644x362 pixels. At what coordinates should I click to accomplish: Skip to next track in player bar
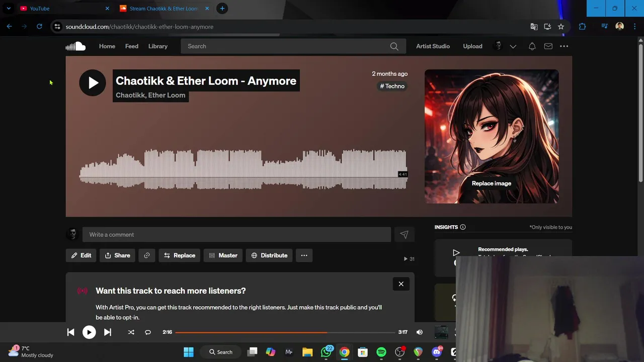(108, 332)
